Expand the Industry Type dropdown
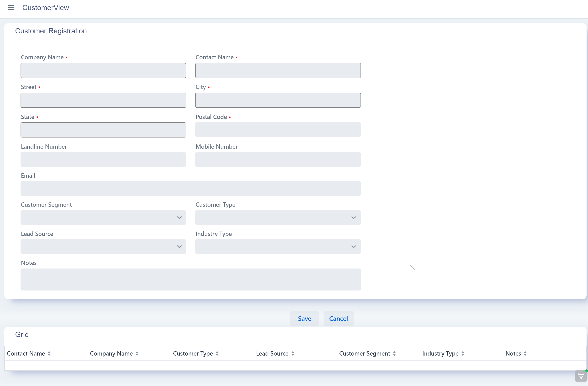588x386 pixels. [x=278, y=247]
